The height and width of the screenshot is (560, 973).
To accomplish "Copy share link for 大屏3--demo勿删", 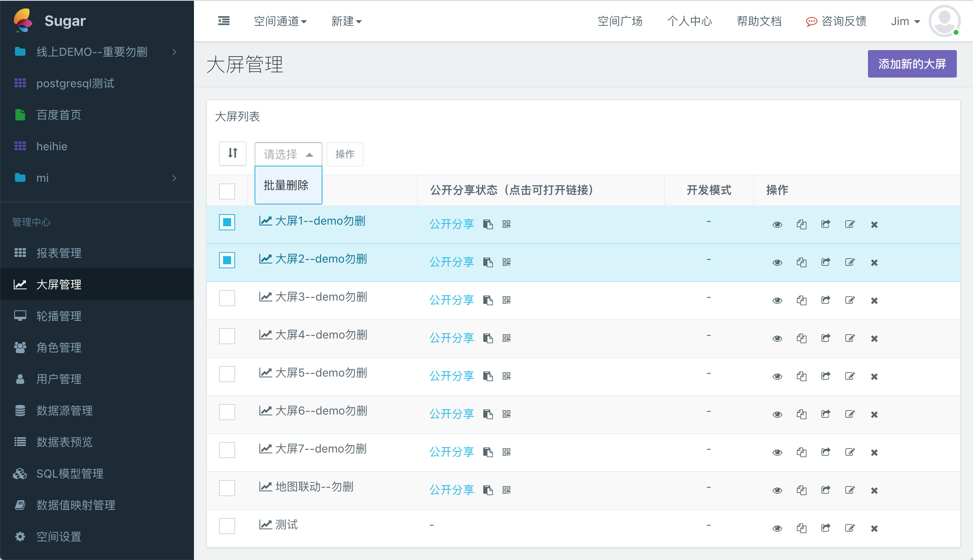I will [x=488, y=300].
